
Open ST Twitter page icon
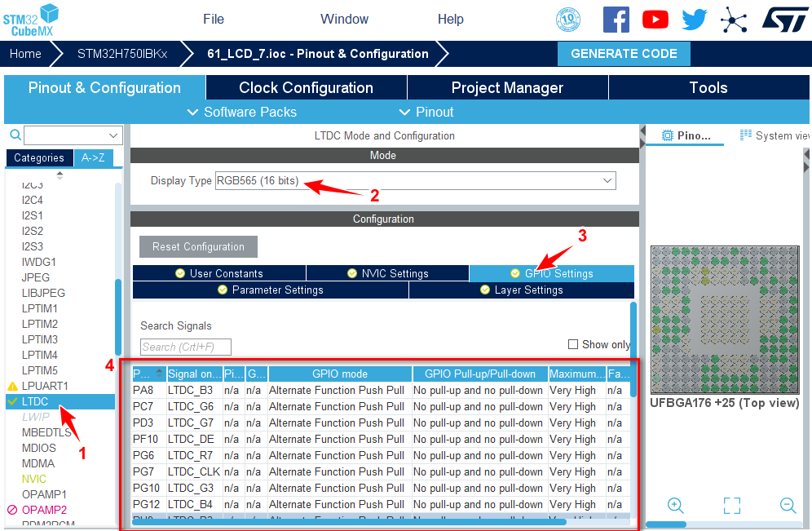pyautogui.click(x=694, y=20)
